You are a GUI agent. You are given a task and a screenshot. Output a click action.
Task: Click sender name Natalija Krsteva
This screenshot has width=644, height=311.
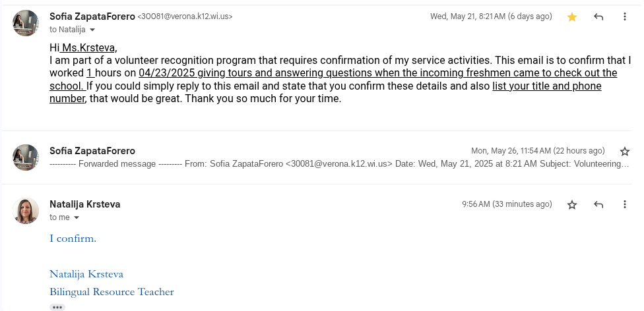pyautogui.click(x=85, y=204)
